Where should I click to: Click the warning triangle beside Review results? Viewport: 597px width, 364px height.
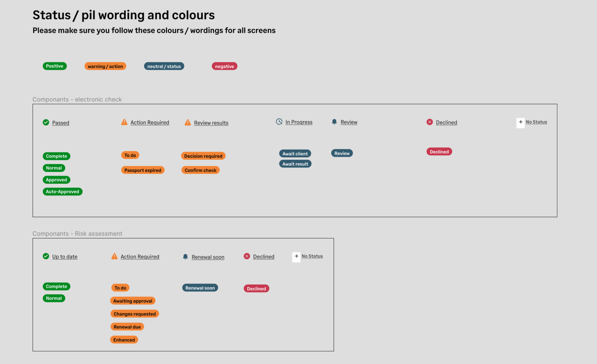point(188,122)
